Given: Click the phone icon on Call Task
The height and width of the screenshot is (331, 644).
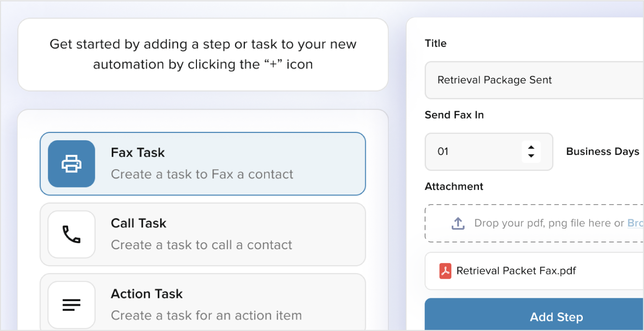Looking at the screenshot, I should 71,234.
